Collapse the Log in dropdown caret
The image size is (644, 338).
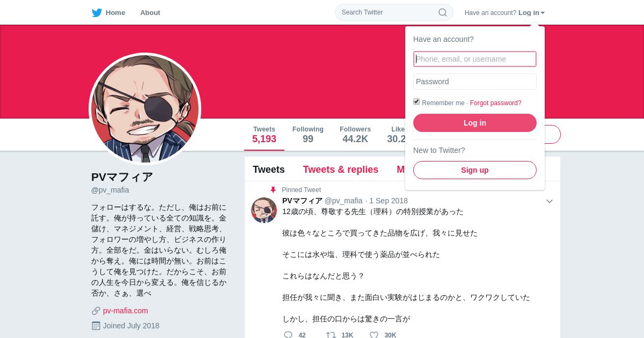pyautogui.click(x=543, y=13)
